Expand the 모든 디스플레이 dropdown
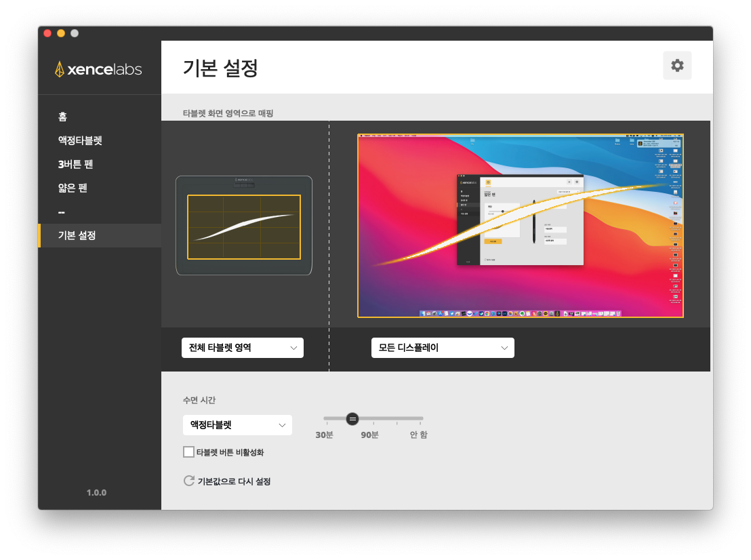751x560 pixels. pos(442,347)
